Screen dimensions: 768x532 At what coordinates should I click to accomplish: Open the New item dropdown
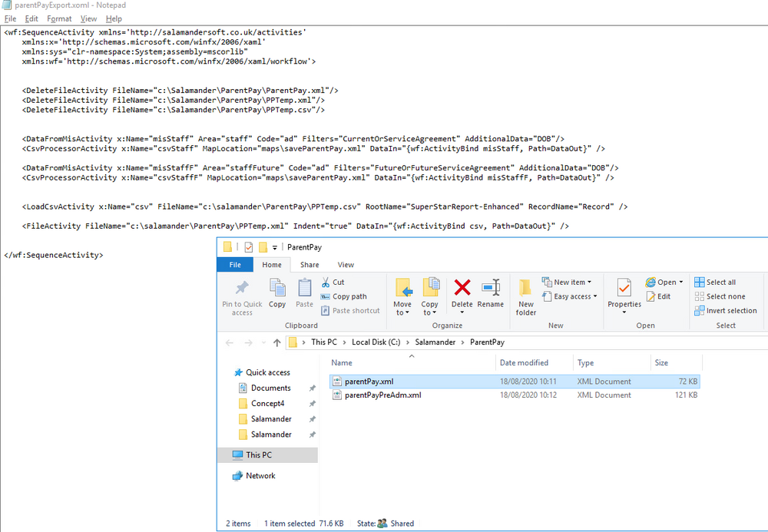pyautogui.click(x=567, y=282)
